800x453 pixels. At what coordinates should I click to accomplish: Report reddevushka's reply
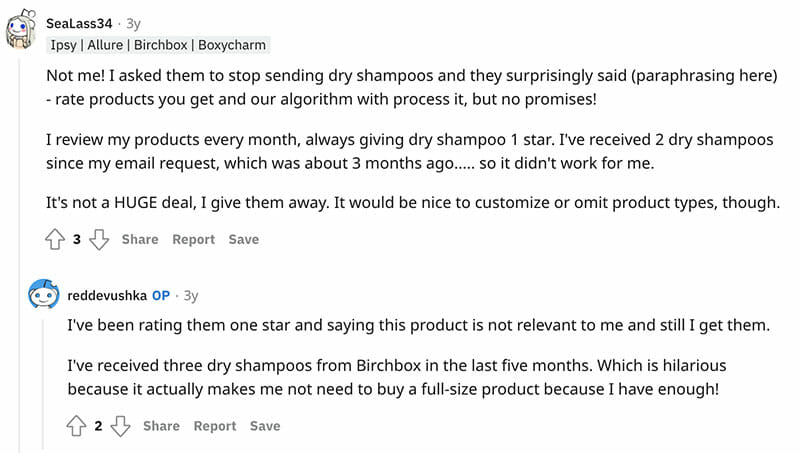click(x=214, y=426)
